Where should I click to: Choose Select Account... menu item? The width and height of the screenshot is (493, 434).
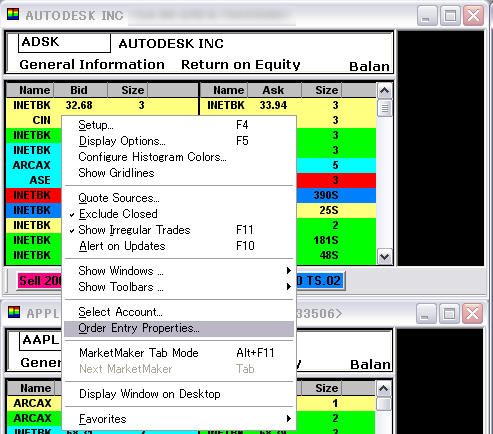pos(179,312)
